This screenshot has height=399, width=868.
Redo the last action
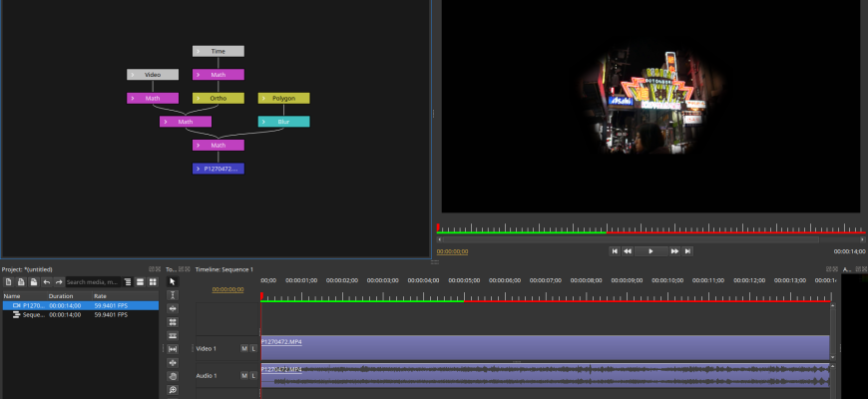59,282
